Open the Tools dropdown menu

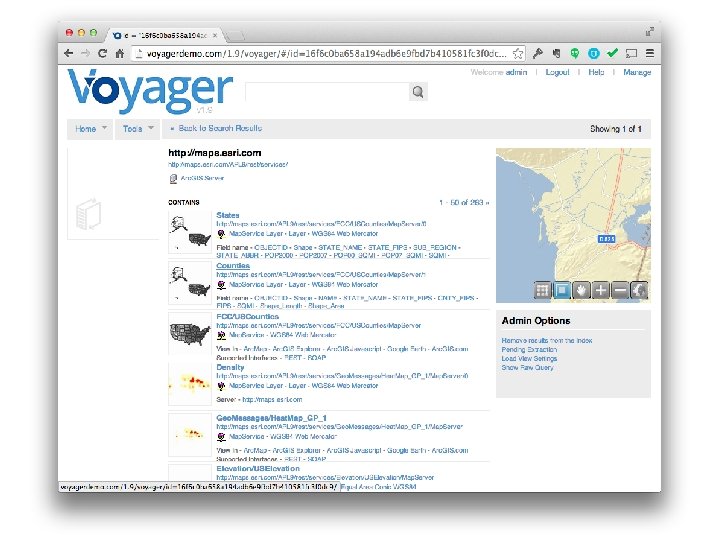(138, 129)
